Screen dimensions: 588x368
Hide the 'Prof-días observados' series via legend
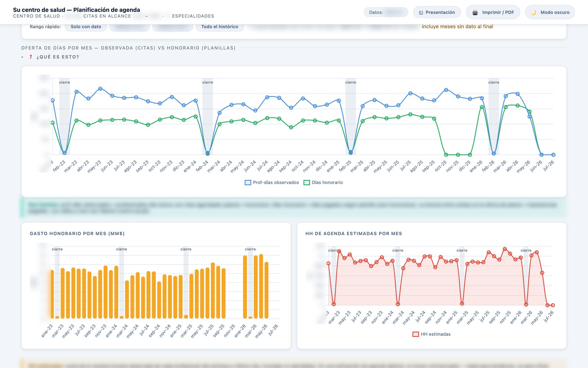coord(272,183)
